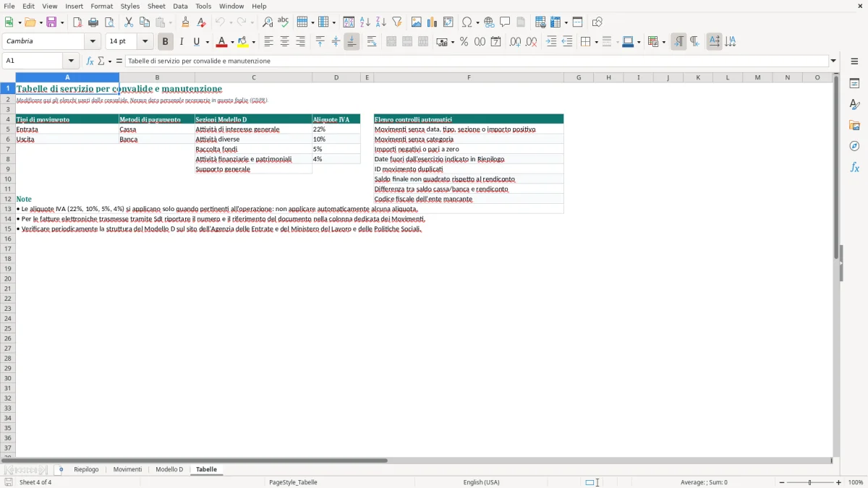Screen dimensions: 868x488
Task: Click the AutoFilter funnel icon
Action: (x=396, y=22)
